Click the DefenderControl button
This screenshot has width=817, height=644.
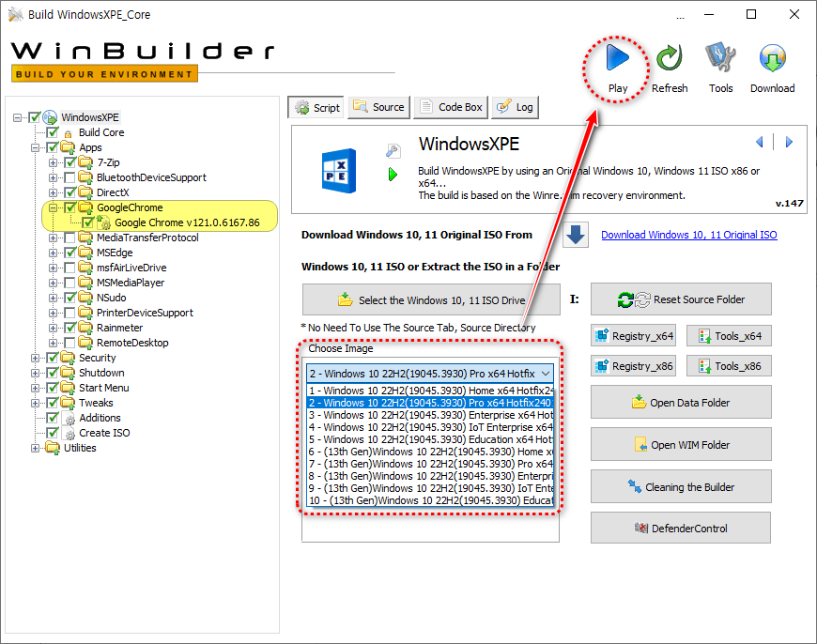click(681, 528)
